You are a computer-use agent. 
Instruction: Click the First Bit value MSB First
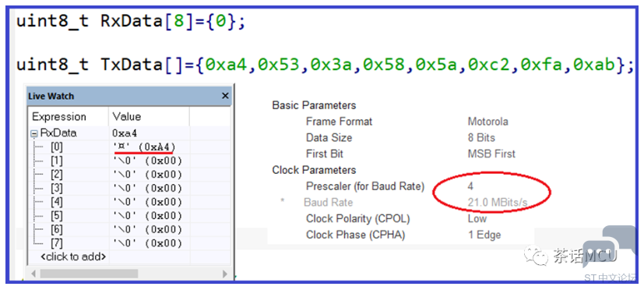click(491, 154)
